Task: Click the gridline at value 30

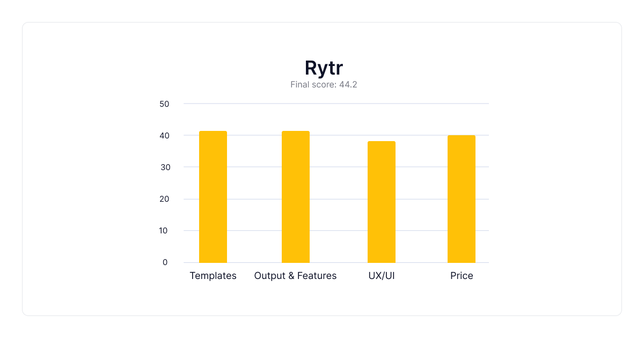Action: [336, 167]
